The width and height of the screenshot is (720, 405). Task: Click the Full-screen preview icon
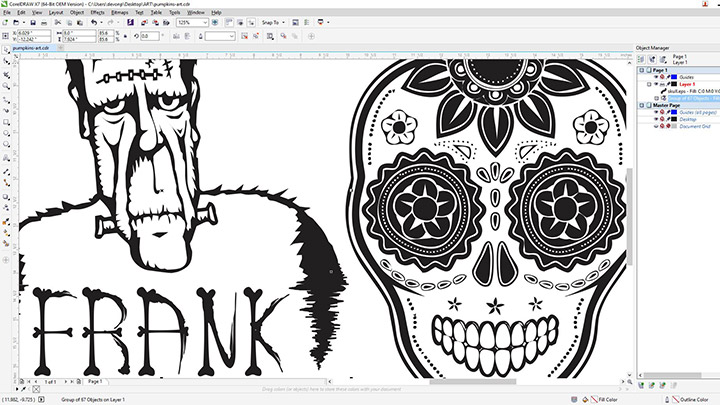coord(214,22)
